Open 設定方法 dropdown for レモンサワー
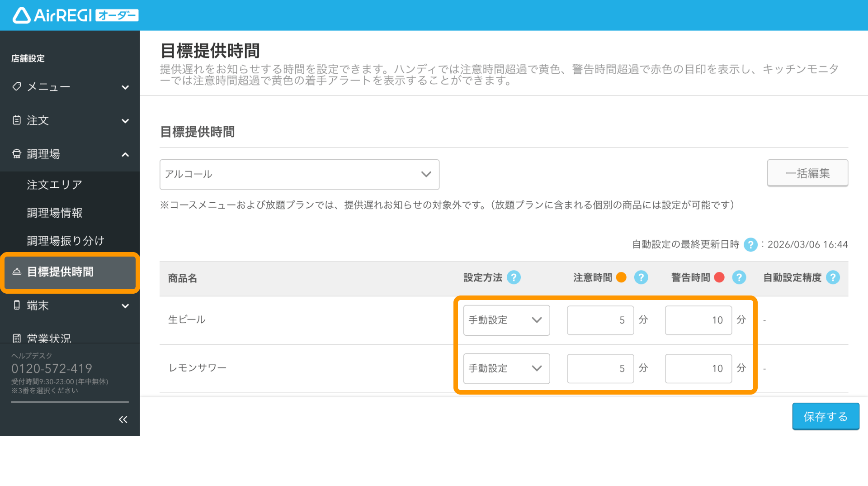This screenshot has width=868, height=486. tap(506, 368)
